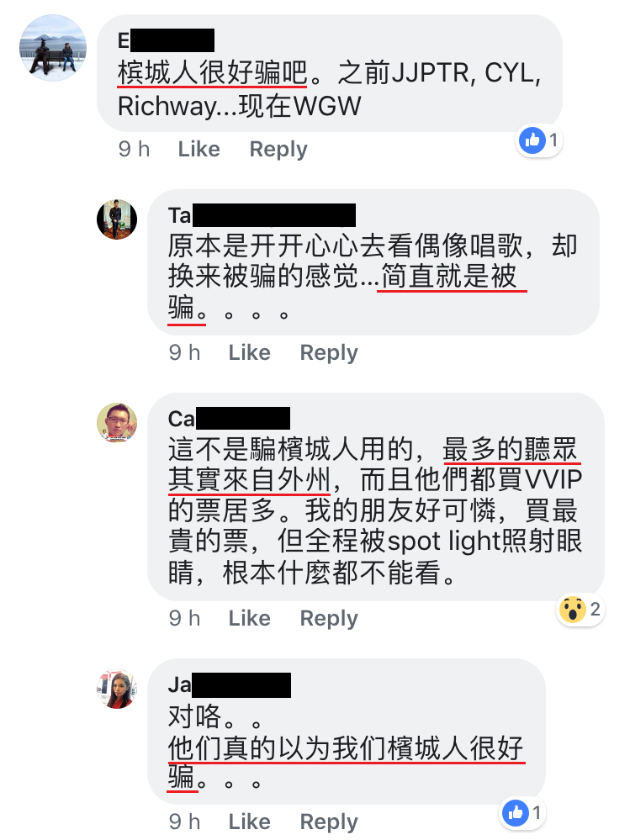The height and width of the screenshot is (840, 630).
Task: Like Ta's comment about 偶像唱歌
Action: (249, 352)
